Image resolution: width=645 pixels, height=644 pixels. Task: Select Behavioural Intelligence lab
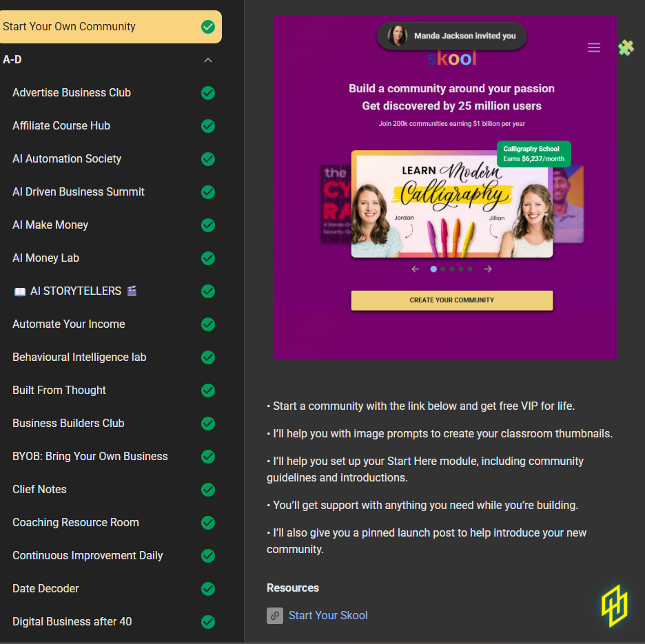tap(79, 357)
